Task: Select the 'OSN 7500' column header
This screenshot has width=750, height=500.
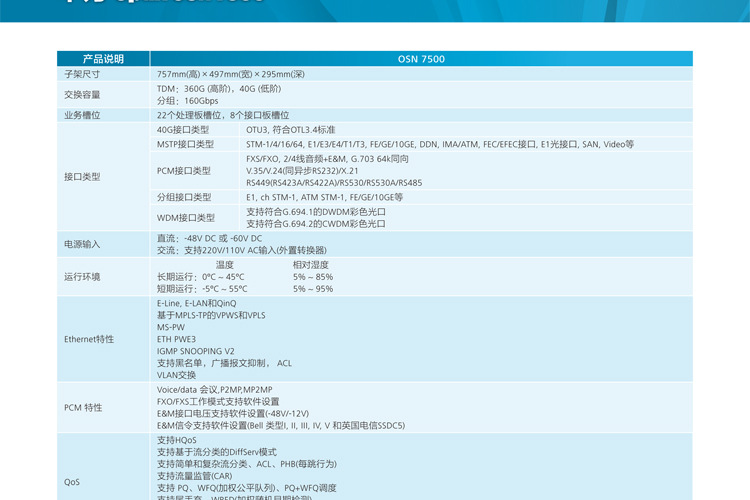Action: coord(421,59)
